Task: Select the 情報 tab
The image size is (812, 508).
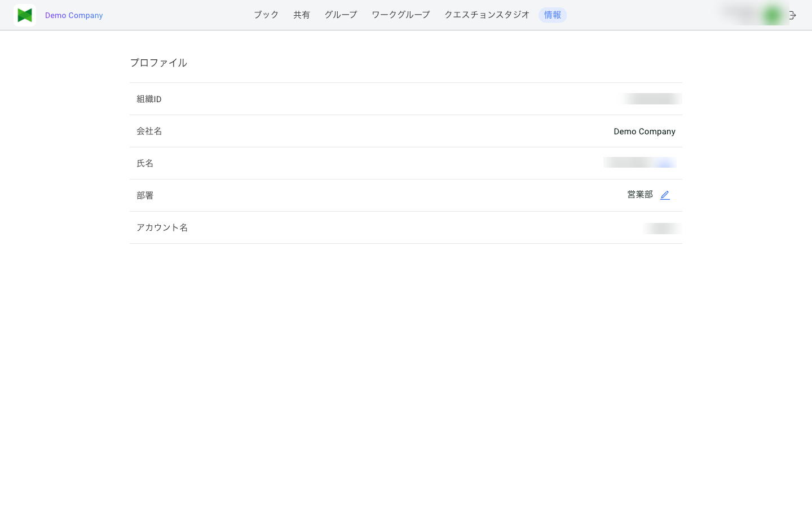Action: pyautogui.click(x=553, y=15)
